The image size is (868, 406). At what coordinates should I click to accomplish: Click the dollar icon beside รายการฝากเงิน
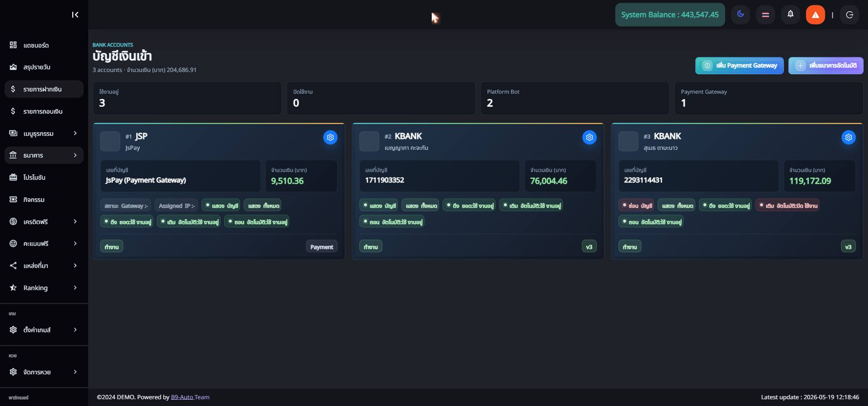pyautogui.click(x=13, y=89)
